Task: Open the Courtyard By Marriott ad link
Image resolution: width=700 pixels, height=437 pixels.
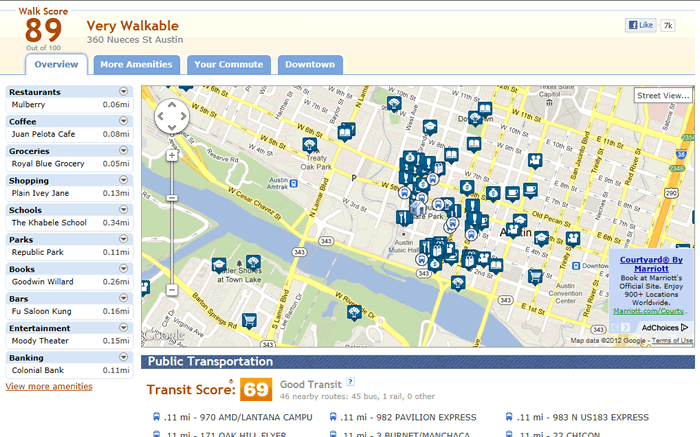Action: pos(651,264)
